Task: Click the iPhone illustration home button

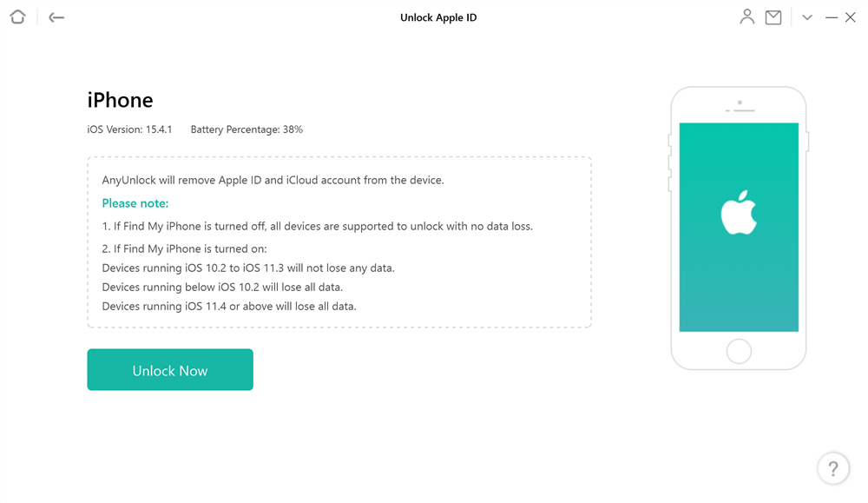Action: (739, 351)
